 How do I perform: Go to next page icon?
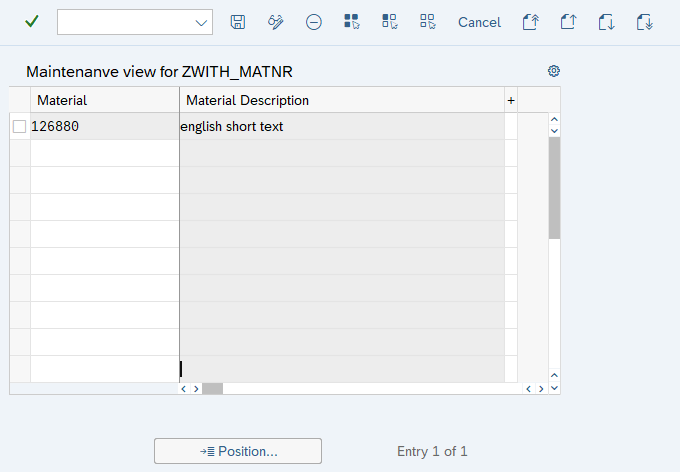pyautogui.click(x=607, y=22)
